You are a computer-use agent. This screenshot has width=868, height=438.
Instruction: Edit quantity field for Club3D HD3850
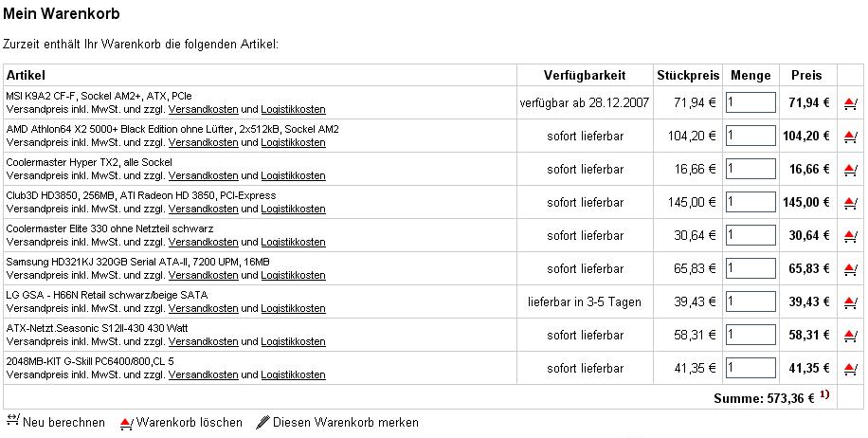pos(750,202)
